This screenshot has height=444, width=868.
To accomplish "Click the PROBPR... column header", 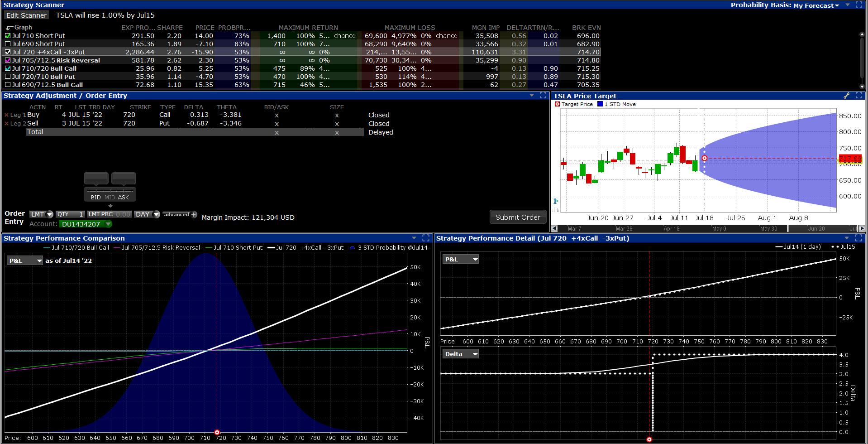I will 234,28.
